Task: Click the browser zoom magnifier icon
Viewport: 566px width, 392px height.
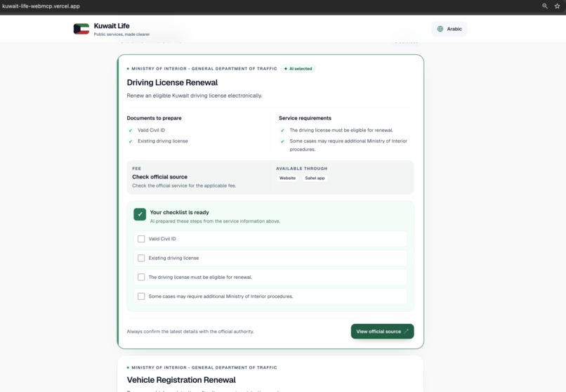Action: pyautogui.click(x=545, y=6)
